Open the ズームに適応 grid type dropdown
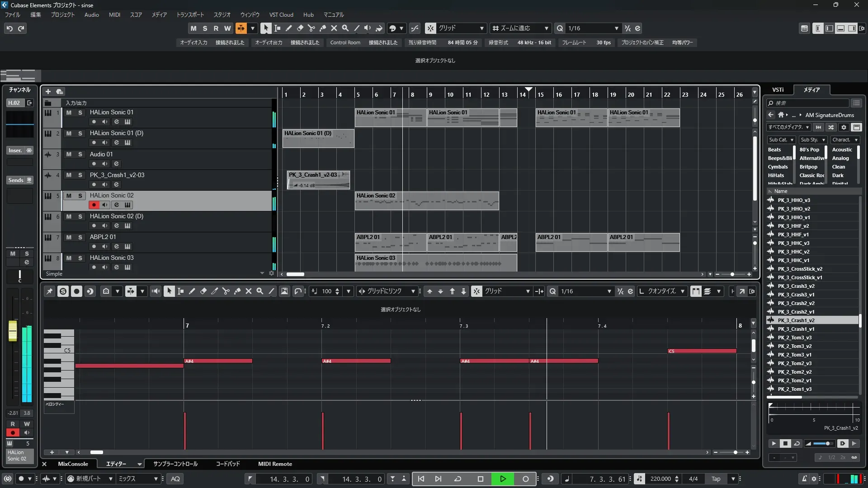 pos(546,28)
